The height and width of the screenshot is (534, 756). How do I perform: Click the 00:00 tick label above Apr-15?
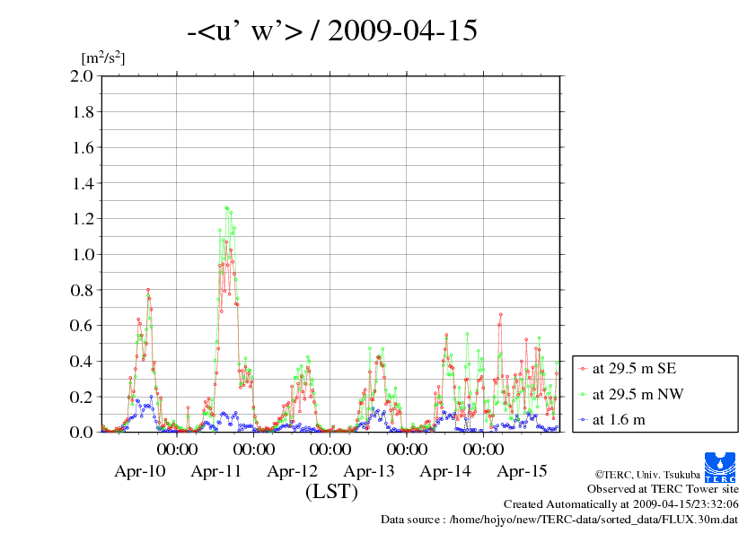click(x=484, y=449)
